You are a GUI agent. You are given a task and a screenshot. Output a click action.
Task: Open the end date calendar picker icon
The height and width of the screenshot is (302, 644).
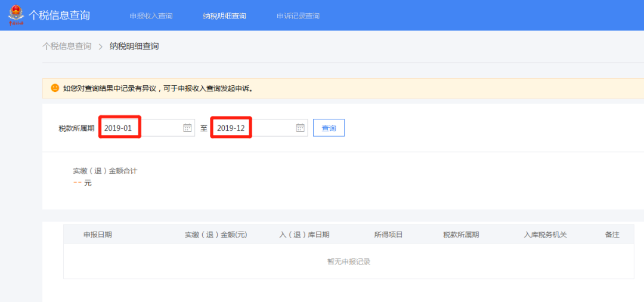point(300,128)
